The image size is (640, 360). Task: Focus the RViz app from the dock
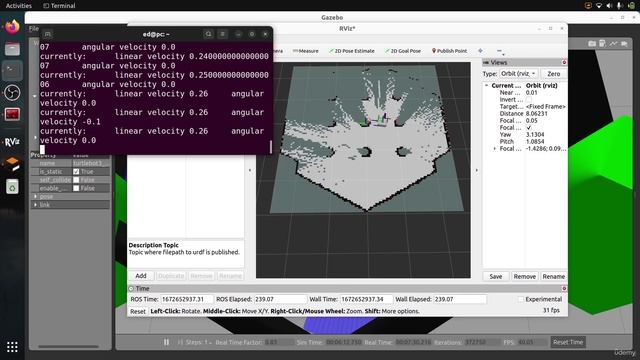pyautogui.click(x=12, y=142)
